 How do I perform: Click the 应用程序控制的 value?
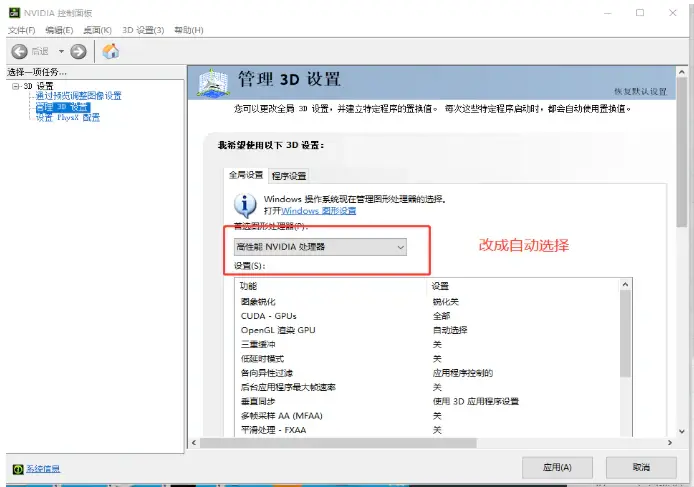pyautogui.click(x=463, y=373)
